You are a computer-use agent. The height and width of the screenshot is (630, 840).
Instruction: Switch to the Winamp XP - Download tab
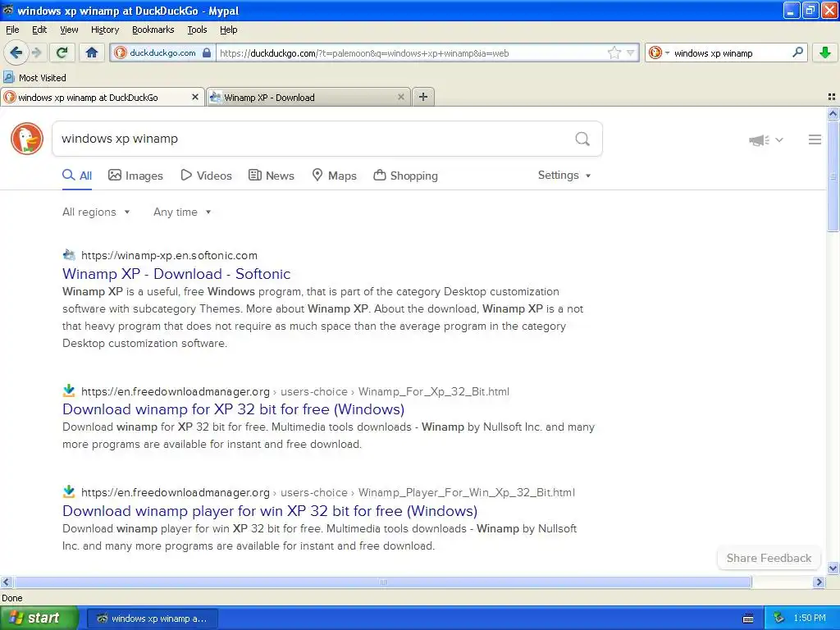pos(308,97)
